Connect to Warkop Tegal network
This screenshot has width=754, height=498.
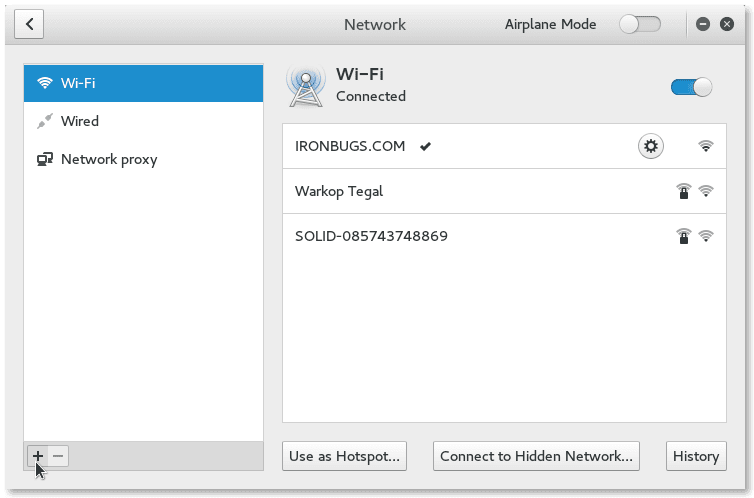pyautogui.click(x=504, y=191)
